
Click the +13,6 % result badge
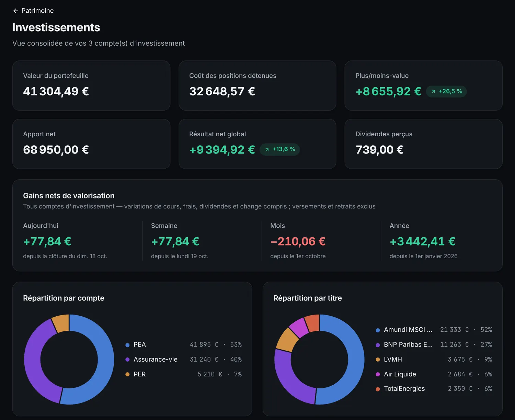(280, 149)
